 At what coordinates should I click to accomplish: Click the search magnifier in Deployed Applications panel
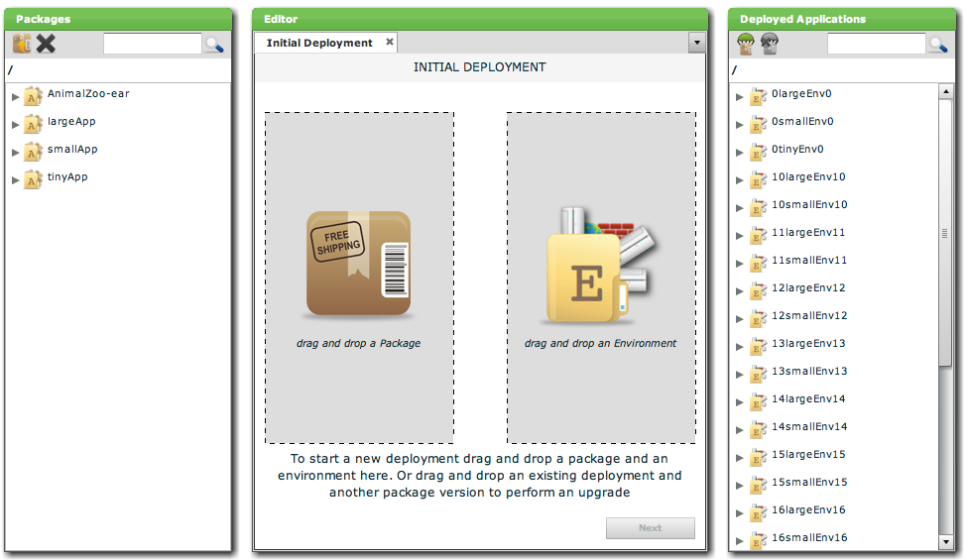[937, 44]
